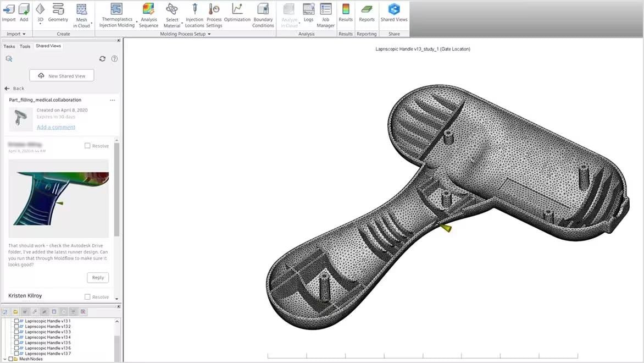Click the New Shared View button
The width and height of the screenshot is (644, 363).
[x=61, y=75]
